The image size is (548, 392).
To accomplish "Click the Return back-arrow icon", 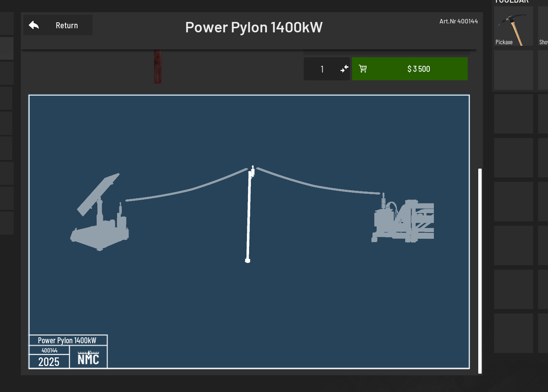I will 34,25.
